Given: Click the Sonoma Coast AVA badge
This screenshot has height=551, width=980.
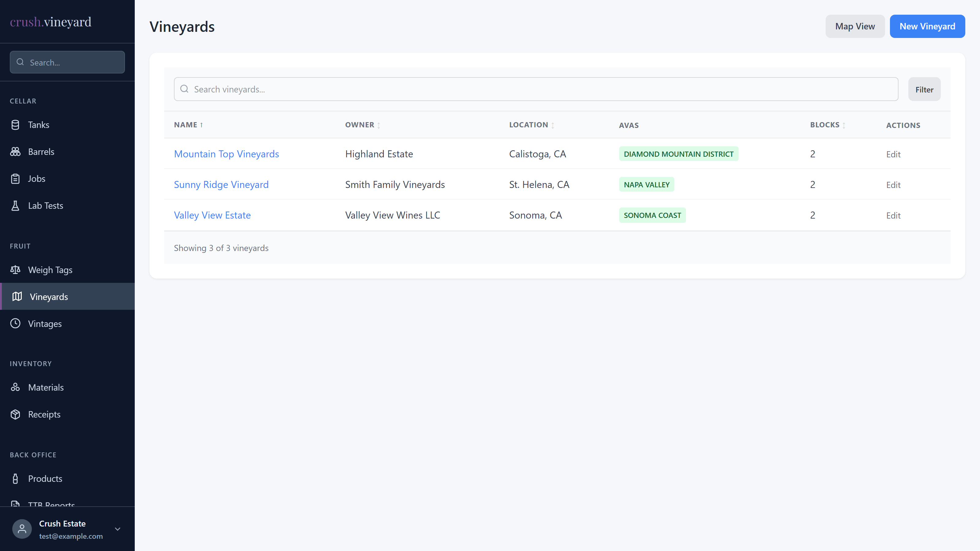Looking at the screenshot, I should 652,215.
